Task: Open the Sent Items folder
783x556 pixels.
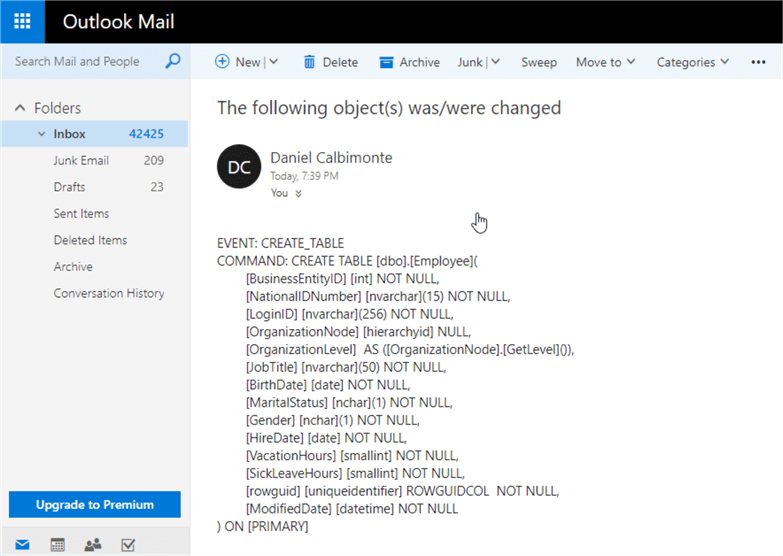Action: point(81,213)
